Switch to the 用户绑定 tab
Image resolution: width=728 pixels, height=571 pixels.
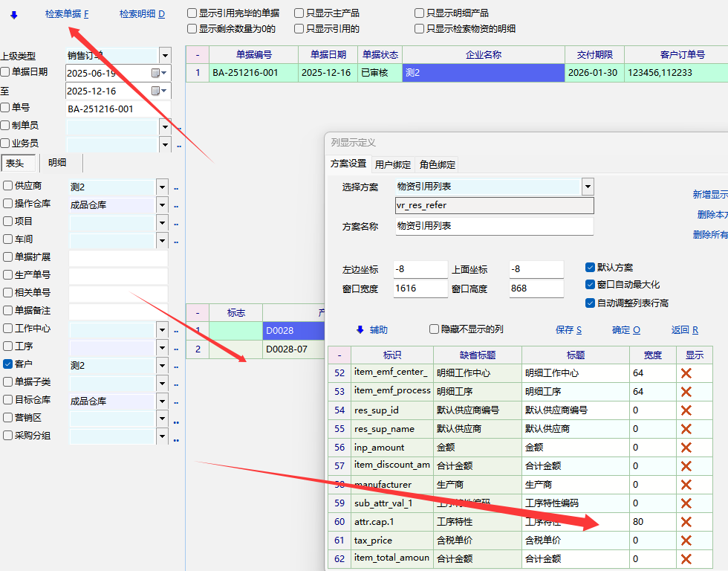point(393,164)
